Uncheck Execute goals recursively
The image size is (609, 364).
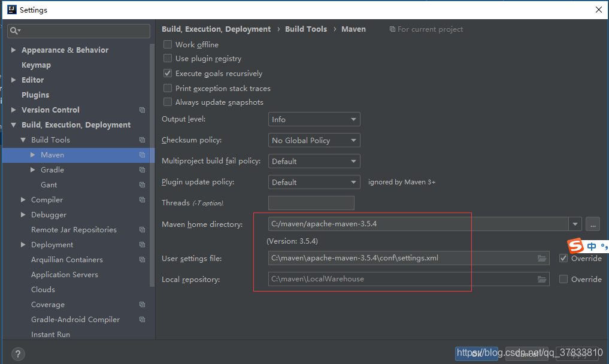[168, 73]
